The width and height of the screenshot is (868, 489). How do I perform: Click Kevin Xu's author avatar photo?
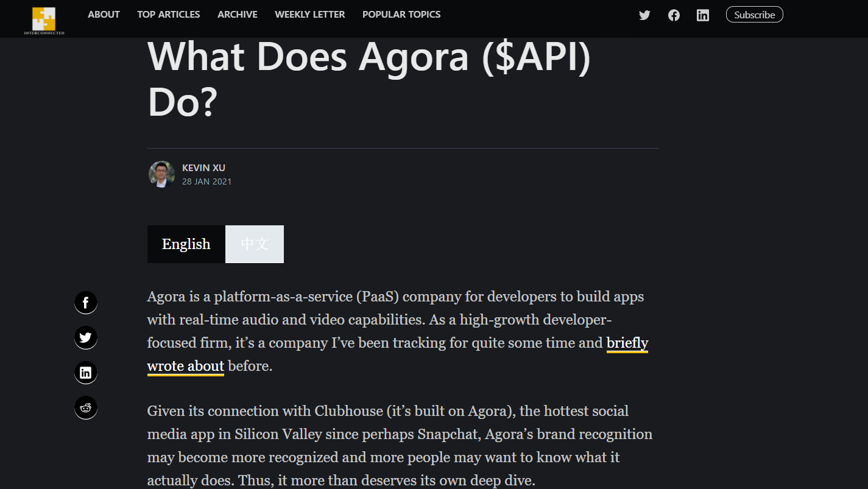(x=161, y=174)
